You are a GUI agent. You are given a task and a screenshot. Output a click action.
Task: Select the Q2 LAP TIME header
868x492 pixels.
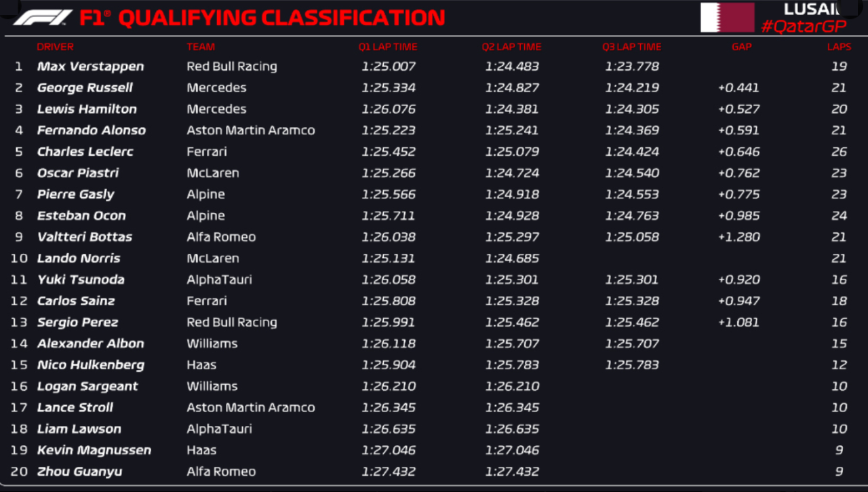pos(511,47)
